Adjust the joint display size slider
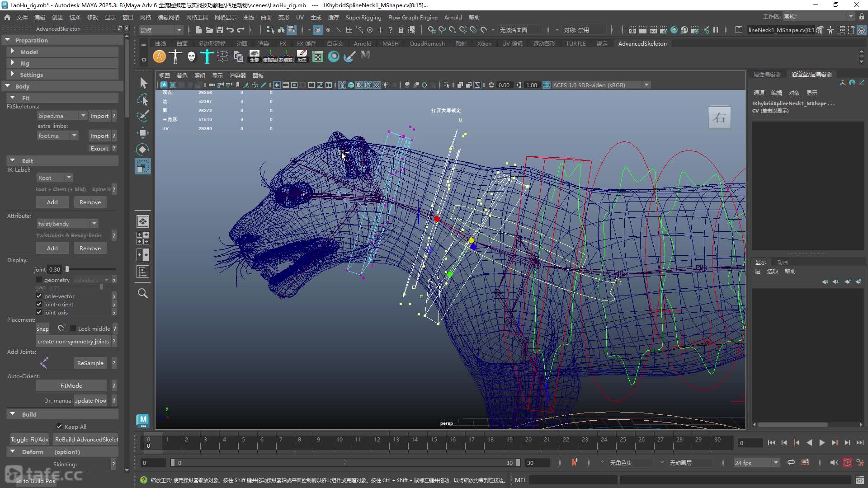Screen dimensions: 868x488 tap(67, 269)
